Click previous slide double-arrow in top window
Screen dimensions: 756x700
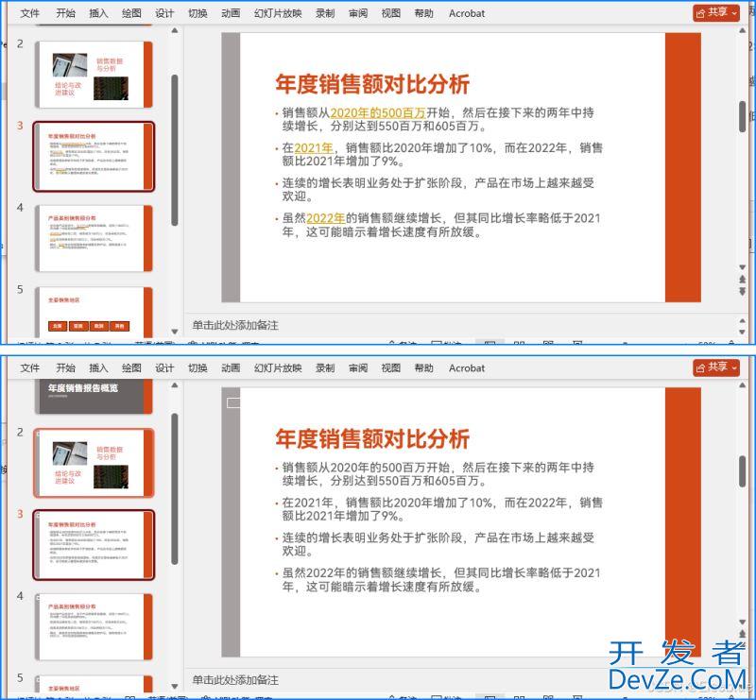[x=743, y=280]
